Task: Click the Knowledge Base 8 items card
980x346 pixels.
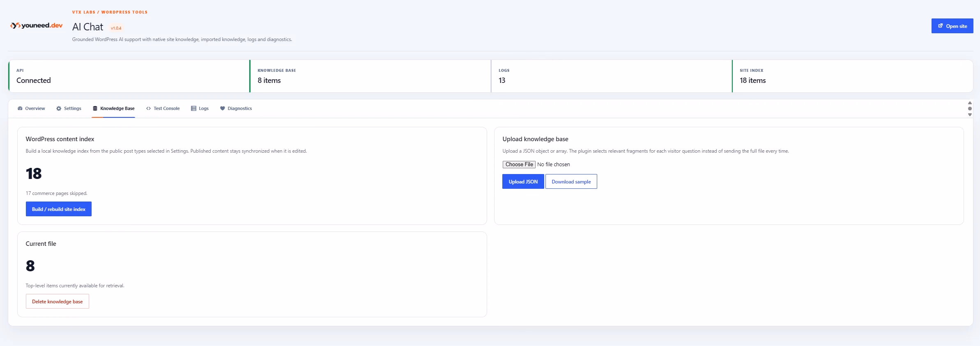Action: pyautogui.click(x=370, y=76)
